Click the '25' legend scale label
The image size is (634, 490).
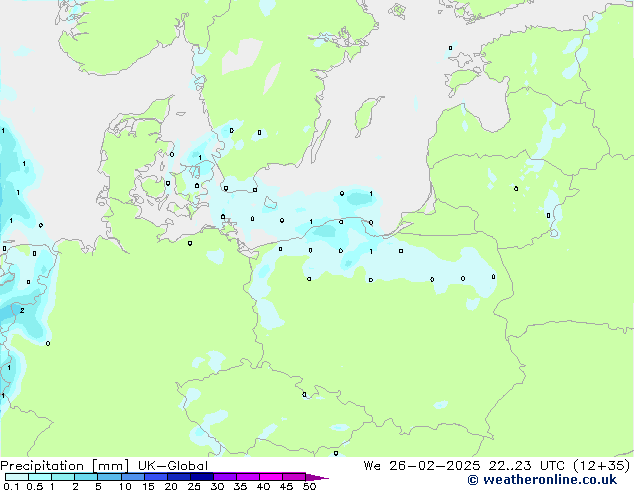click(194, 486)
